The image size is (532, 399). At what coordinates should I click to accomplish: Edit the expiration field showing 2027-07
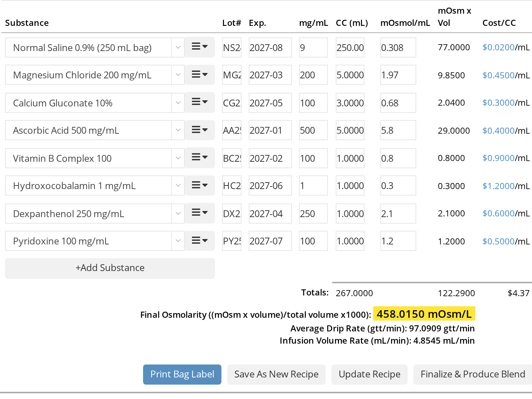[x=270, y=241]
